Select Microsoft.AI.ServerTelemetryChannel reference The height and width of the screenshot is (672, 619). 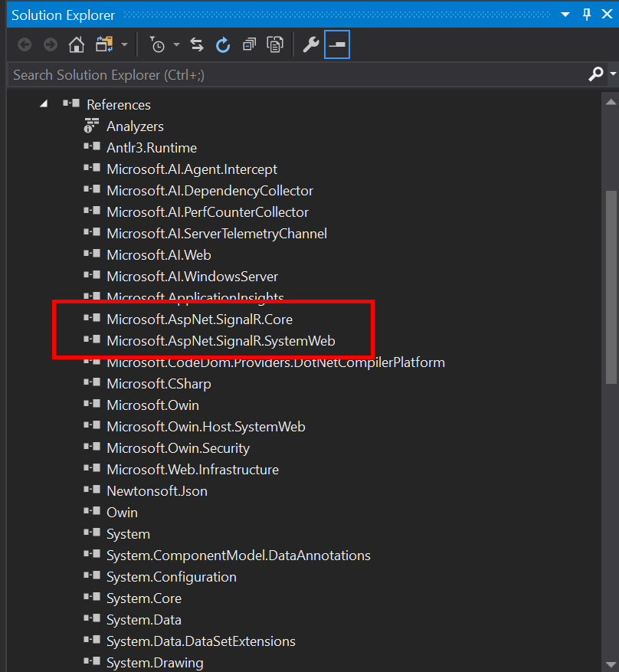coord(217,234)
